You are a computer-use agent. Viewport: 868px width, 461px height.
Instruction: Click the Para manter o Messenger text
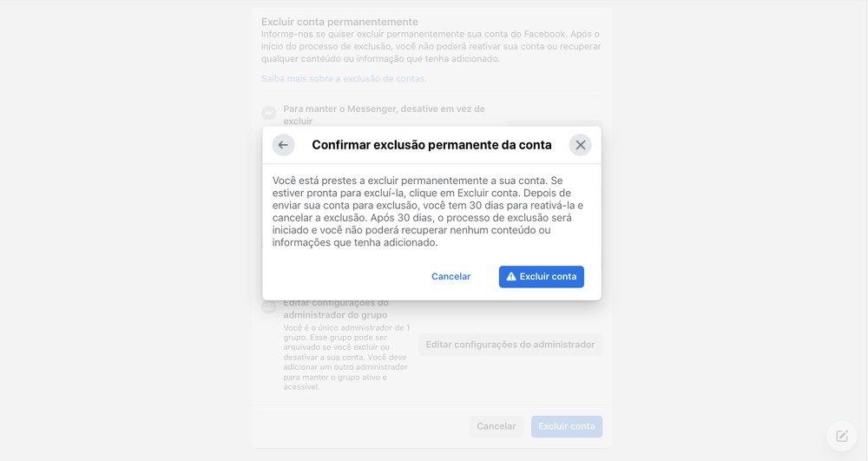[x=385, y=115]
